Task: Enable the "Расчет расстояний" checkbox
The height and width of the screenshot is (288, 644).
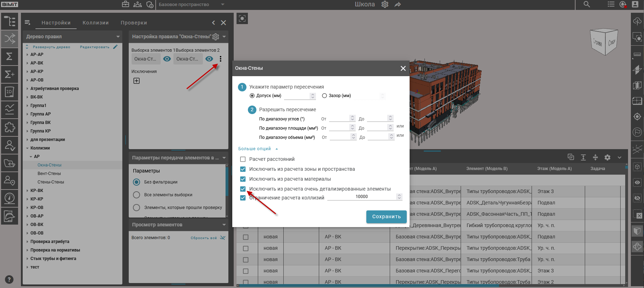Action: (x=243, y=159)
